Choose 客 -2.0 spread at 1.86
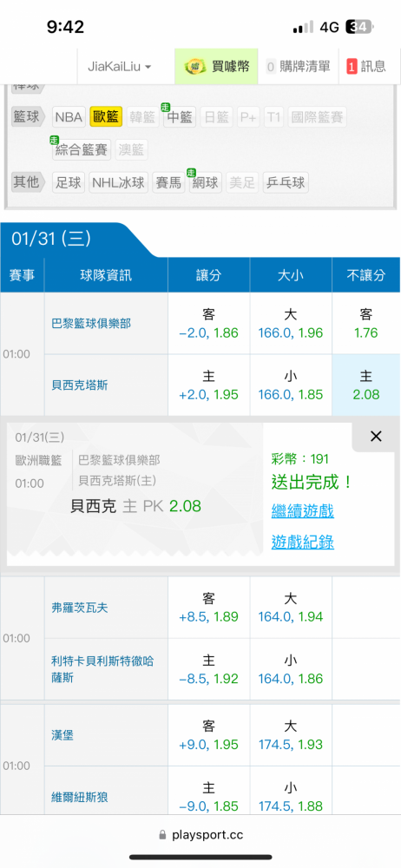401x868 pixels. click(x=209, y=324)
